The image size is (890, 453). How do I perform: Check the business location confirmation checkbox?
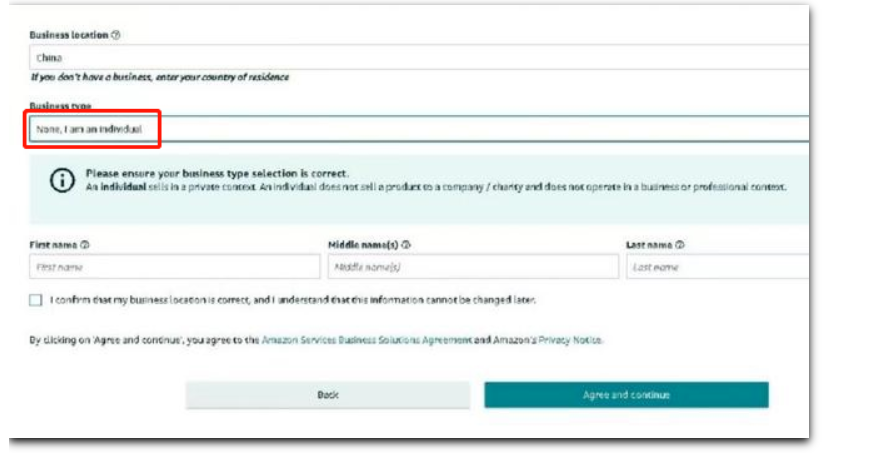click(x=36, y=300)
